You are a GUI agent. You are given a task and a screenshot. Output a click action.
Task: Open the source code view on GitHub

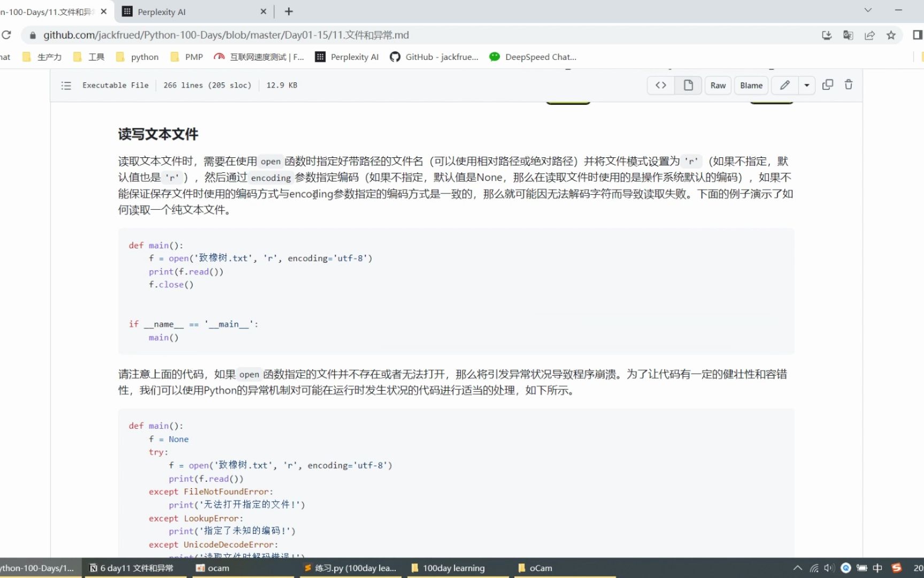(660, 85)
